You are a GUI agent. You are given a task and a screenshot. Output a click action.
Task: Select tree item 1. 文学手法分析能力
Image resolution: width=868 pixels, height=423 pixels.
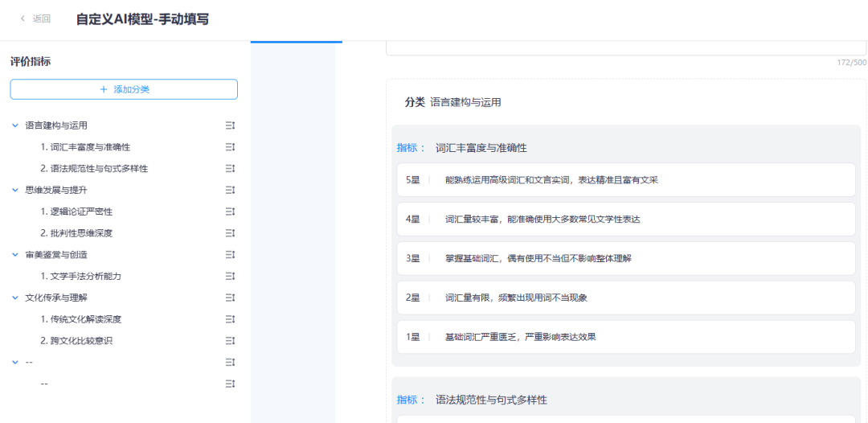(x=81, y=276)
